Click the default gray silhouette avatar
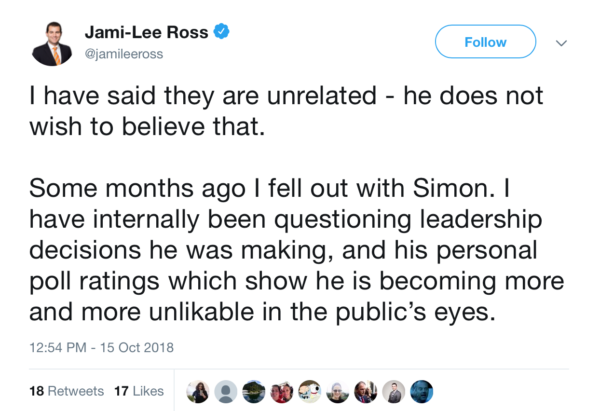This screenshot has height=411, width=600. [226, 392]
